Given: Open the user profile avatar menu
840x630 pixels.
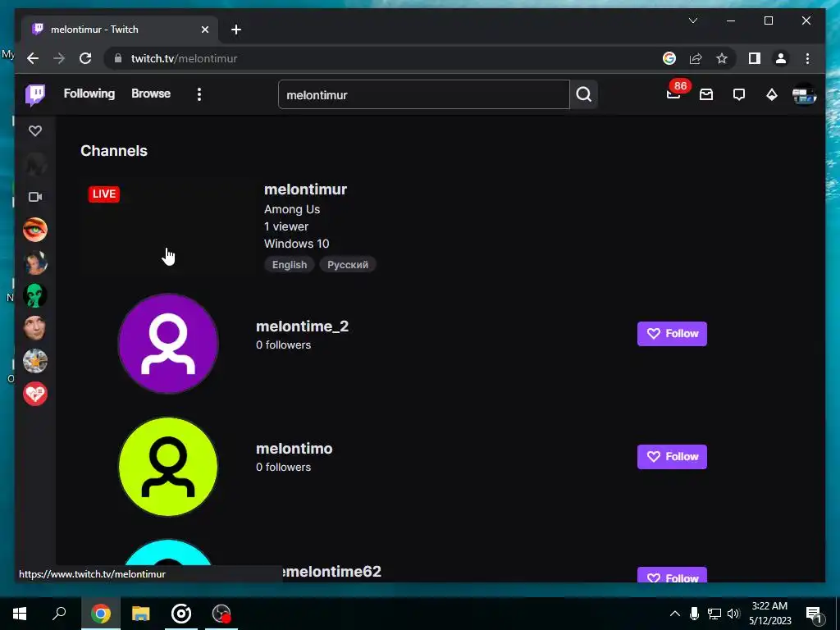Looking at the screenshot, I should click(x=804, y=95).
